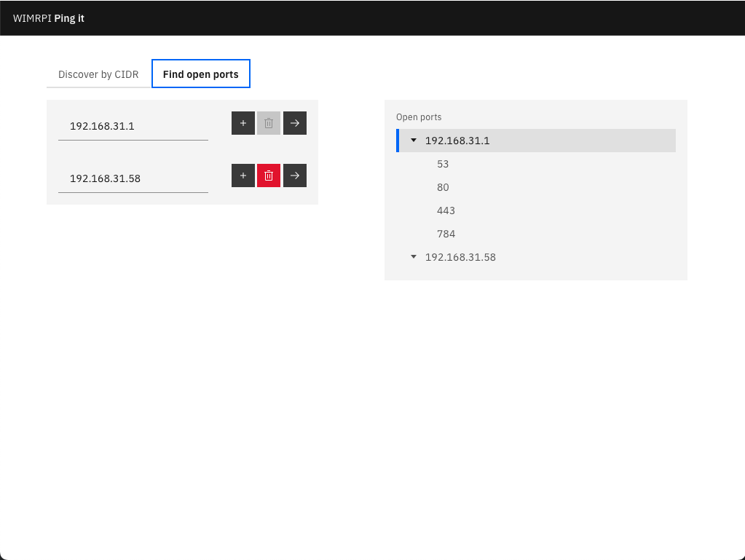Click the arrow icon to scan 192.168.31.1
Image resolution: width=745 pixels, height=560 pixels.
[x=295, y=123]
